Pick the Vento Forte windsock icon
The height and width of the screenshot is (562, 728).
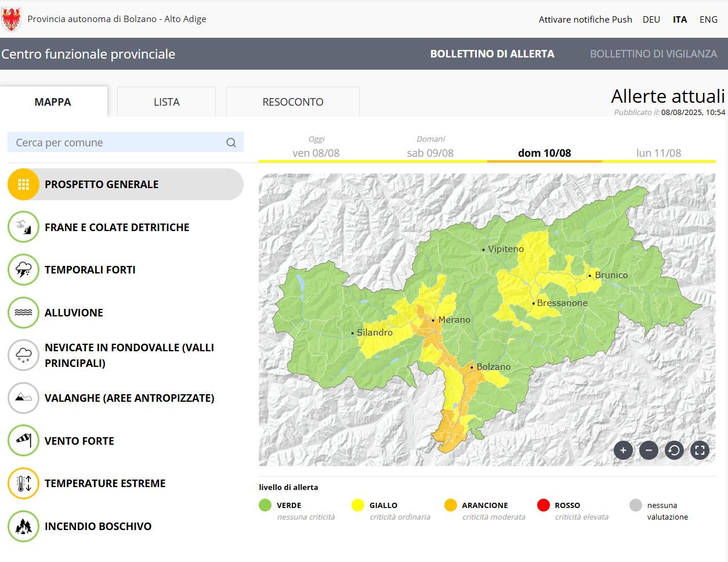[x=23, y=441]
